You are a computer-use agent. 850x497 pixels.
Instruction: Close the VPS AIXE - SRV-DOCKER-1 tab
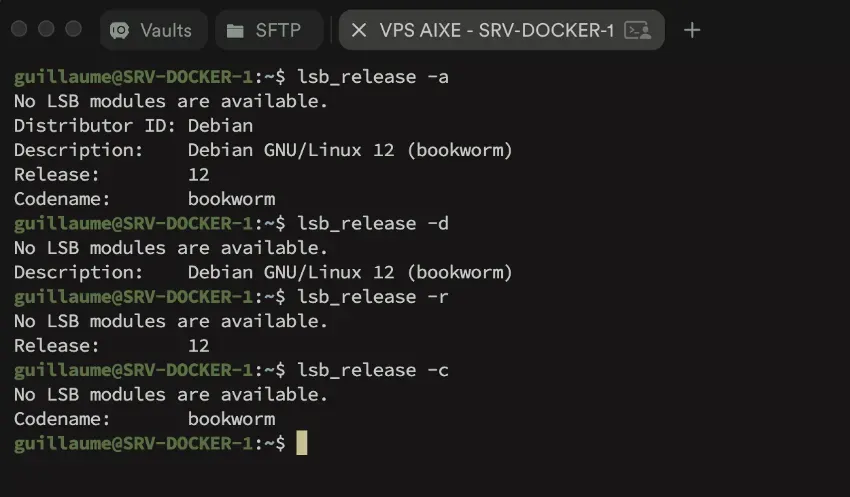coord(358,30)
